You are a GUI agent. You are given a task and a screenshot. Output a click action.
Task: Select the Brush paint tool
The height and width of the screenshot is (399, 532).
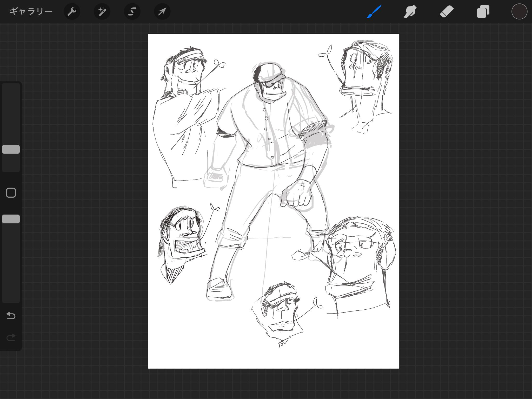(374, 11)
